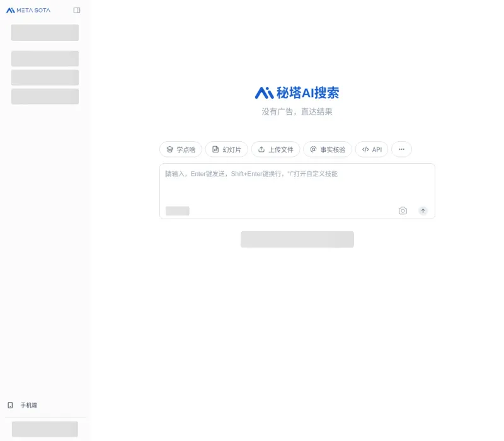The height and width of the screenshot is (441, 504).
Task: Click the 秘塔AI搜索 main logo
Action: 297,93
